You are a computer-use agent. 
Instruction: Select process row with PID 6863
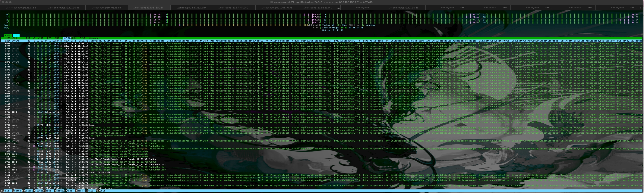322,96
